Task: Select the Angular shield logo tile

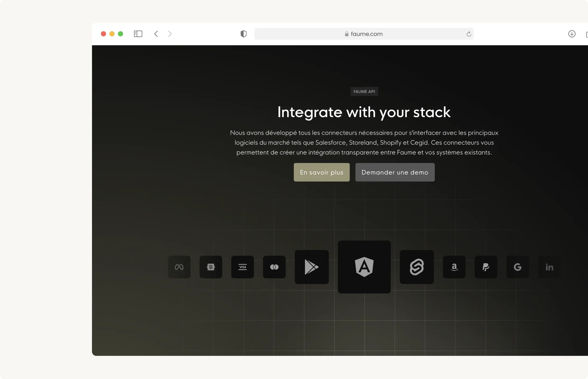Action: click(x=364, y=267)
